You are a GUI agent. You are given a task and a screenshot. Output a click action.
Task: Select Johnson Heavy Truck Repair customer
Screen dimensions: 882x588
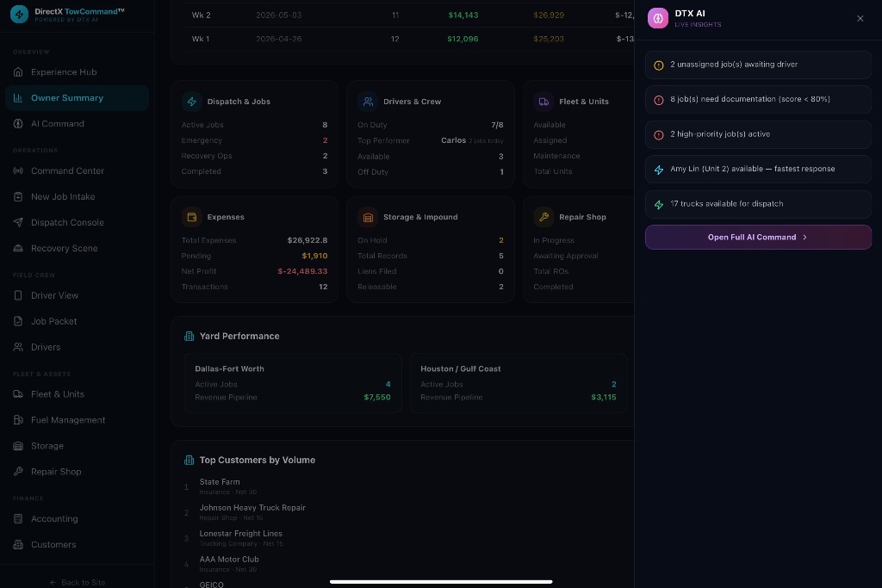(252, 508)
